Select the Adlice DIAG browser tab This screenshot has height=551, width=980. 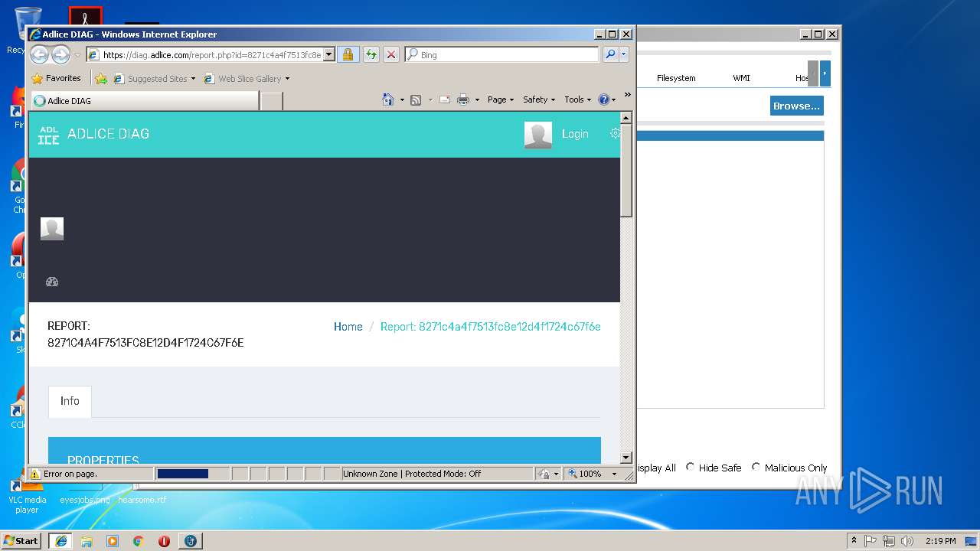coord(144,100)
